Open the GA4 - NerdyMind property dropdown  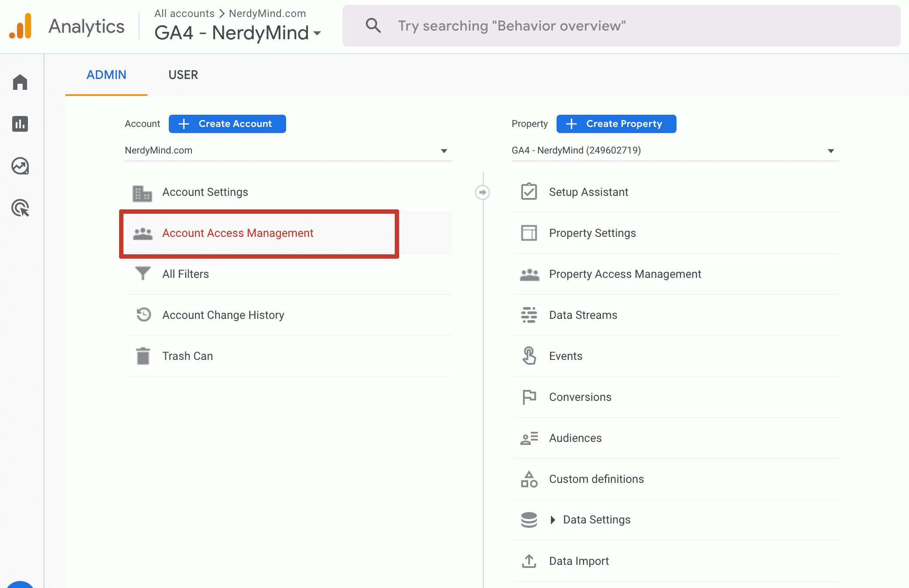(675, 150)
